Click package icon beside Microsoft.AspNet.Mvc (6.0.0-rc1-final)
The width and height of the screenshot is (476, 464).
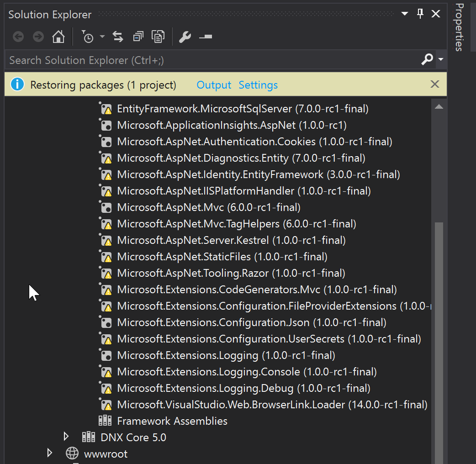106,208
